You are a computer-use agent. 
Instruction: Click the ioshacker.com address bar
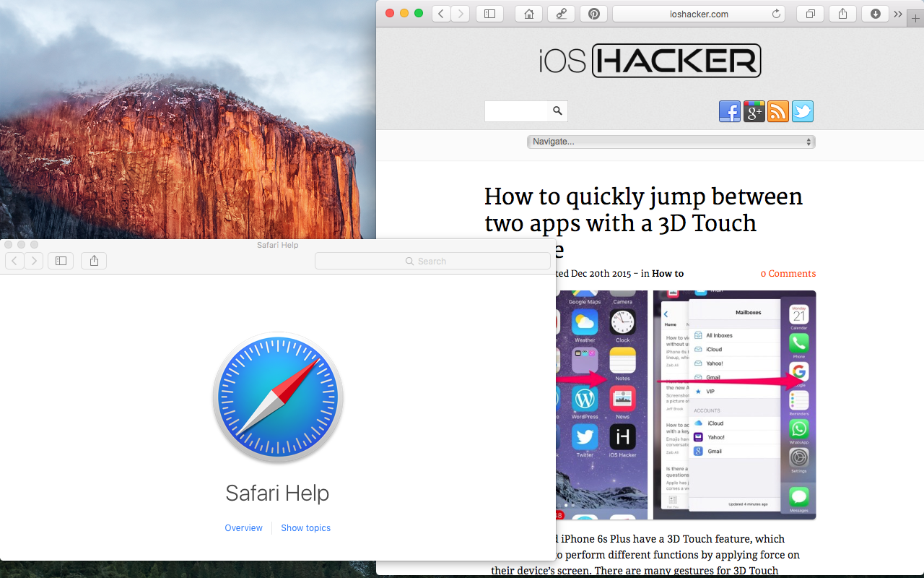[699, 14]
